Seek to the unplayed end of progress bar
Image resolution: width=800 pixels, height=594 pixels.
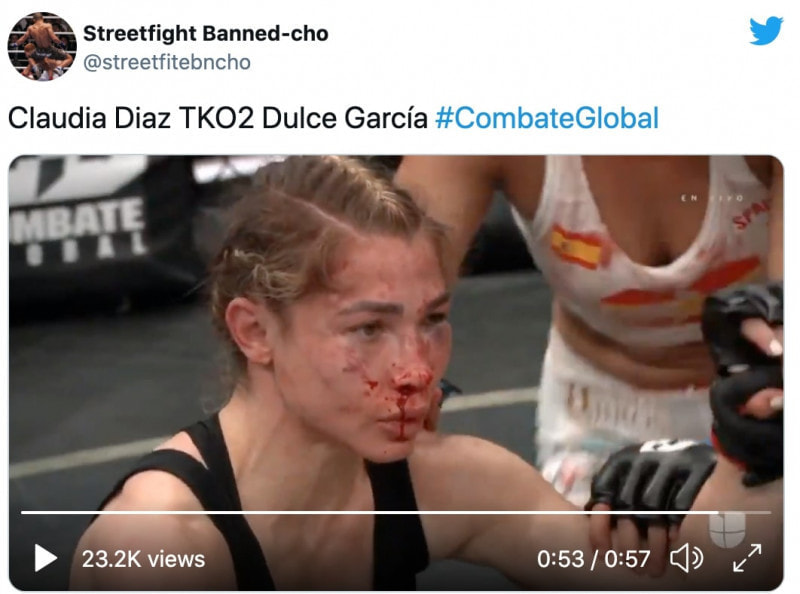[744, 512]
